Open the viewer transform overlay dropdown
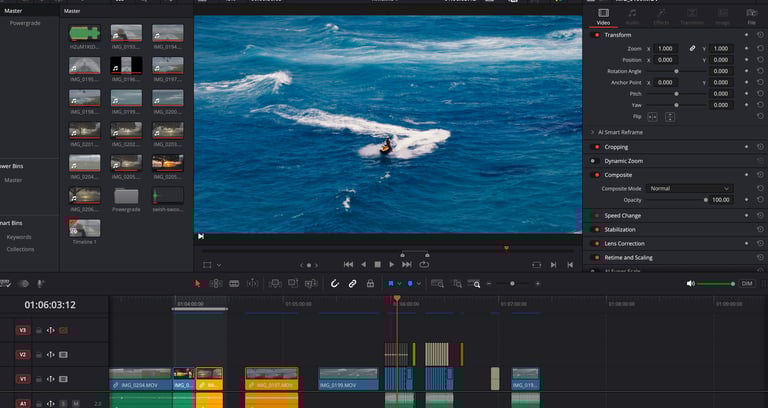 point(219,265)
